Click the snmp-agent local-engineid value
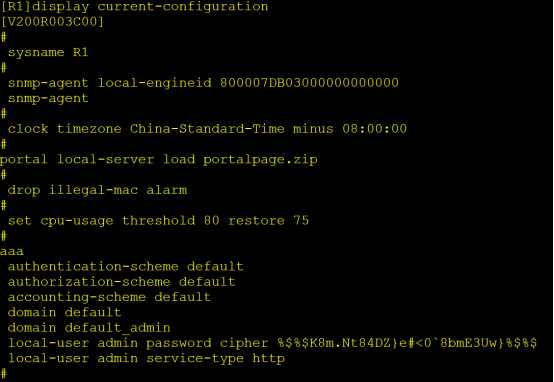The image size is (554, 382). click(309, 83)
